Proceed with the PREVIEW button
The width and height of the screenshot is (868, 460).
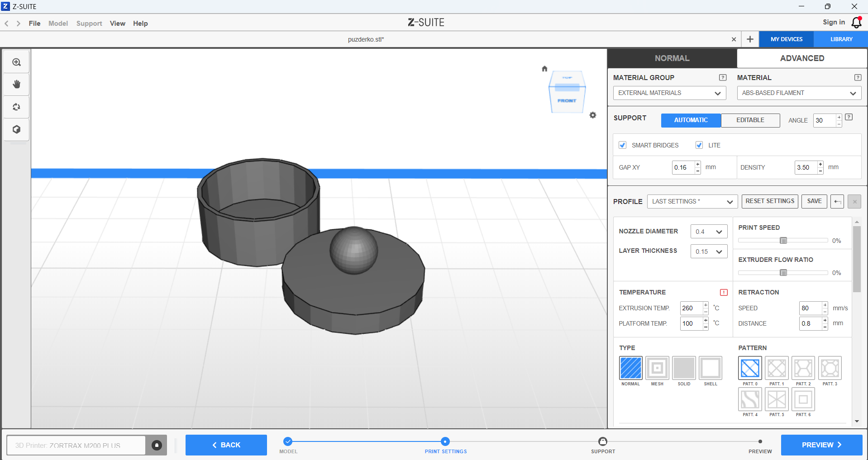pyautogui.click(x=821, y=445)
